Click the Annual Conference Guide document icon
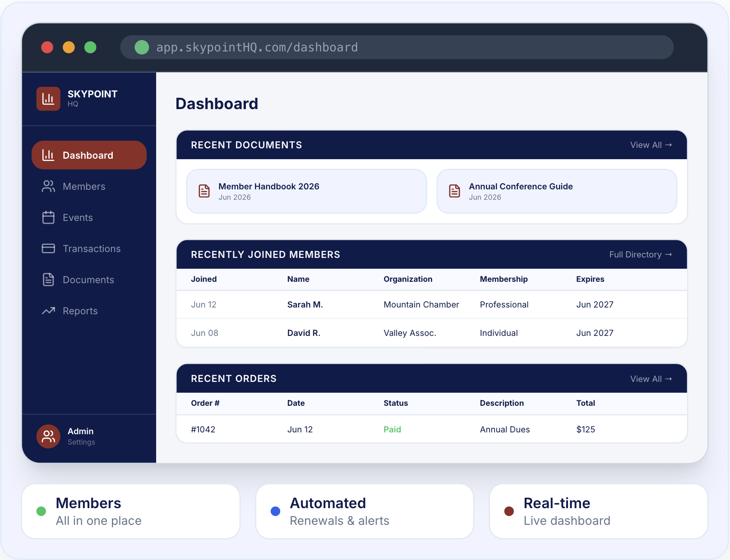730x560 pixels. (x=454, y=191)
